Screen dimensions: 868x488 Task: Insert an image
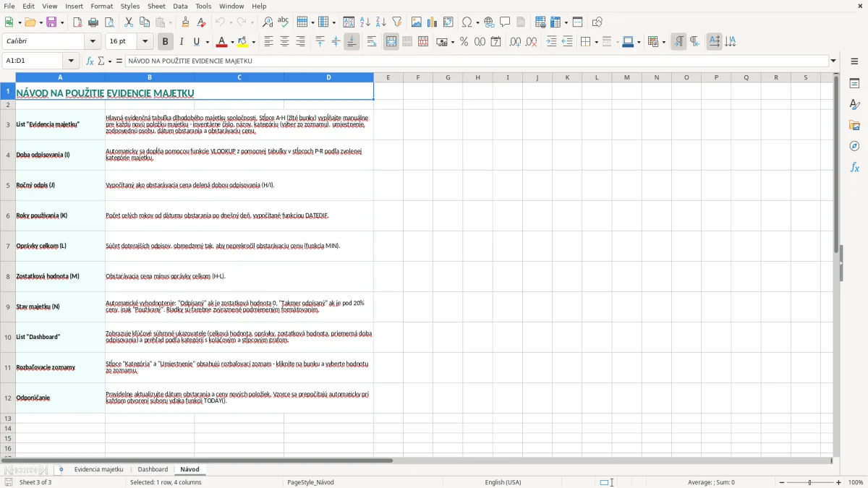coord(417,22)
